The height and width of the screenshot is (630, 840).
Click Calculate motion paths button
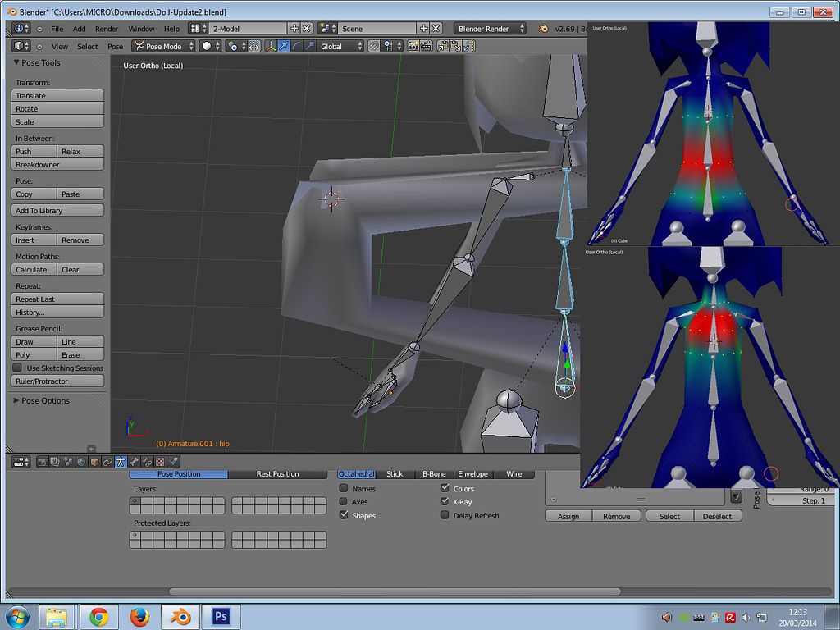point(33,269)
